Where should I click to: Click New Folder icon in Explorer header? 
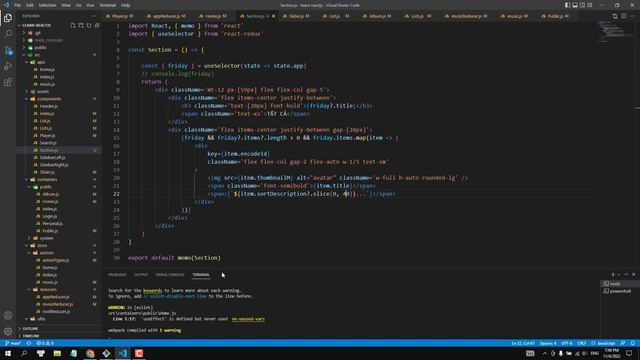[81, 25]
